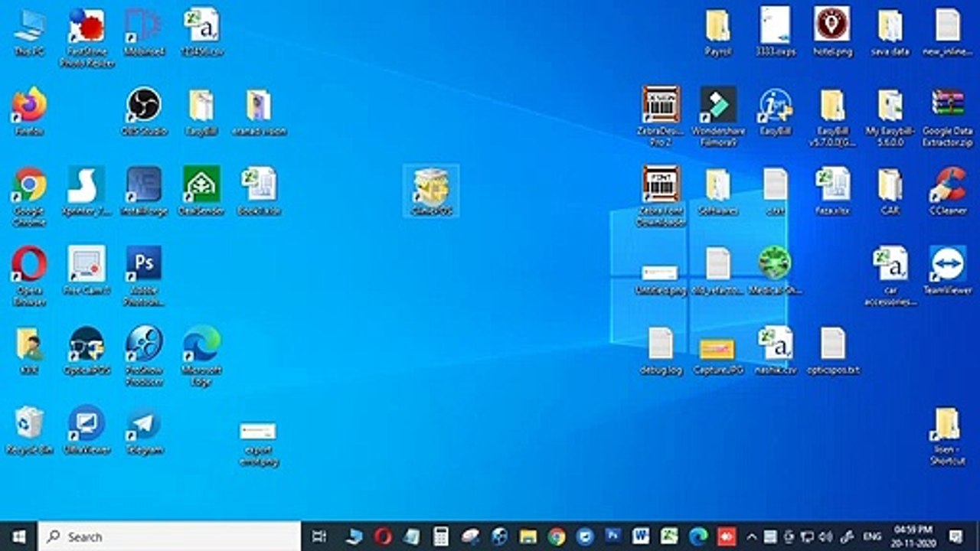Open This PC desktop icon
The height and width of the screenshot is (551, 980).
click(29, 32)
